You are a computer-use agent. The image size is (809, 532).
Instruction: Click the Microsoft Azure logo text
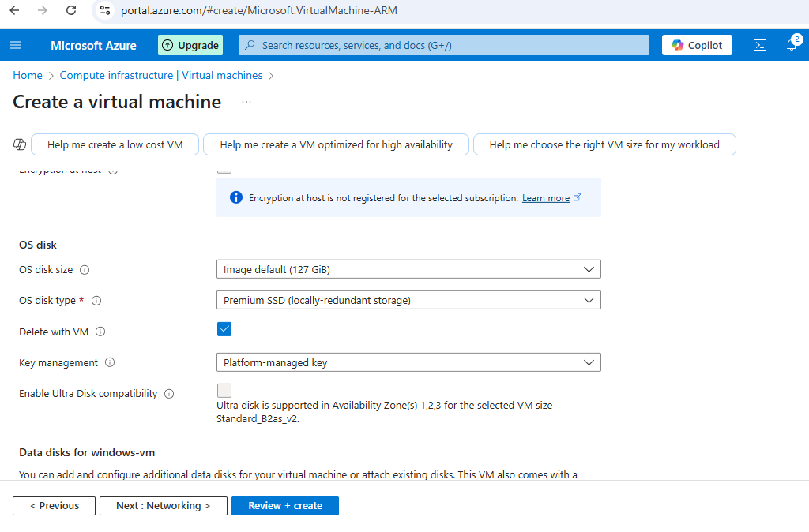pyautogui.click(x=93, y=45)
